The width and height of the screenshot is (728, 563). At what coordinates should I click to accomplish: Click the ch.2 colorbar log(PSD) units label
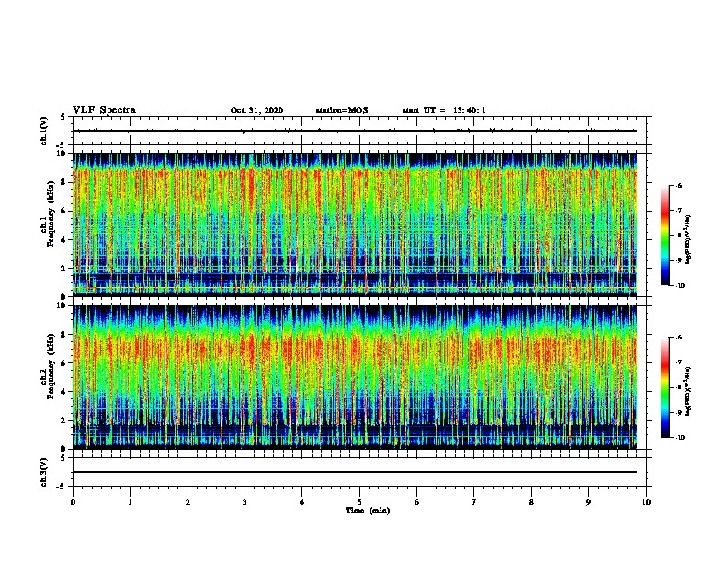(x=688, y=391)
